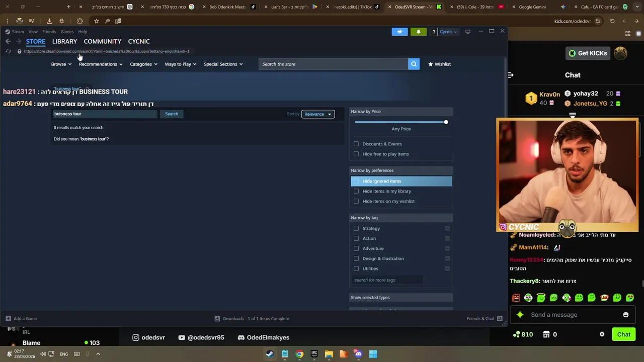Switch to the LIBRARY tab

pos(64,41)
